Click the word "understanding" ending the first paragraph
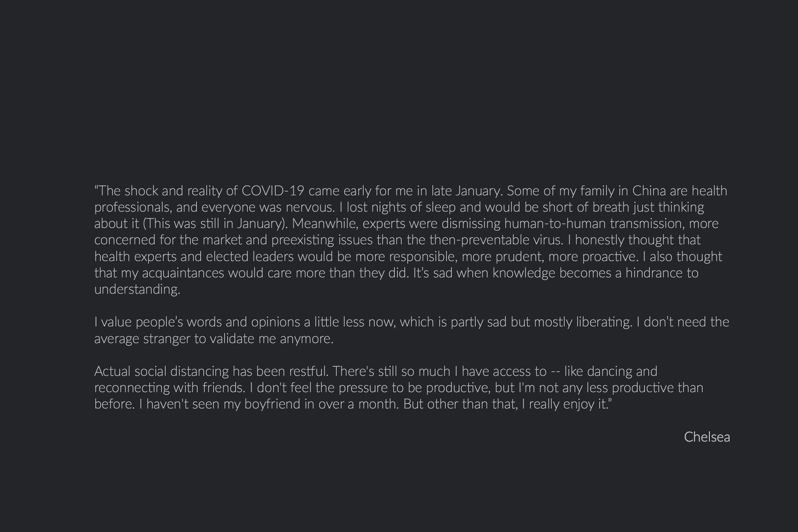This screenshot has width=798, height=532. 137,290
